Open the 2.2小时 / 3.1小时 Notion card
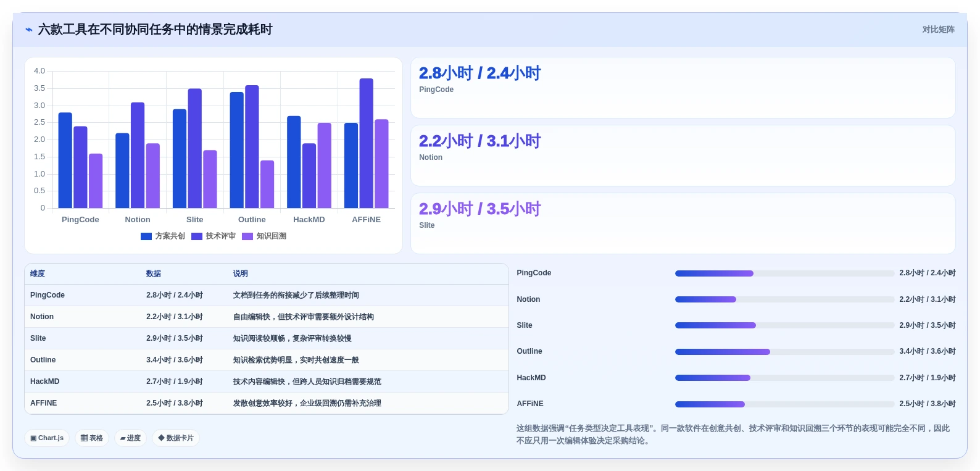Viewport: 980px width, 471px height. coord(683,156)
